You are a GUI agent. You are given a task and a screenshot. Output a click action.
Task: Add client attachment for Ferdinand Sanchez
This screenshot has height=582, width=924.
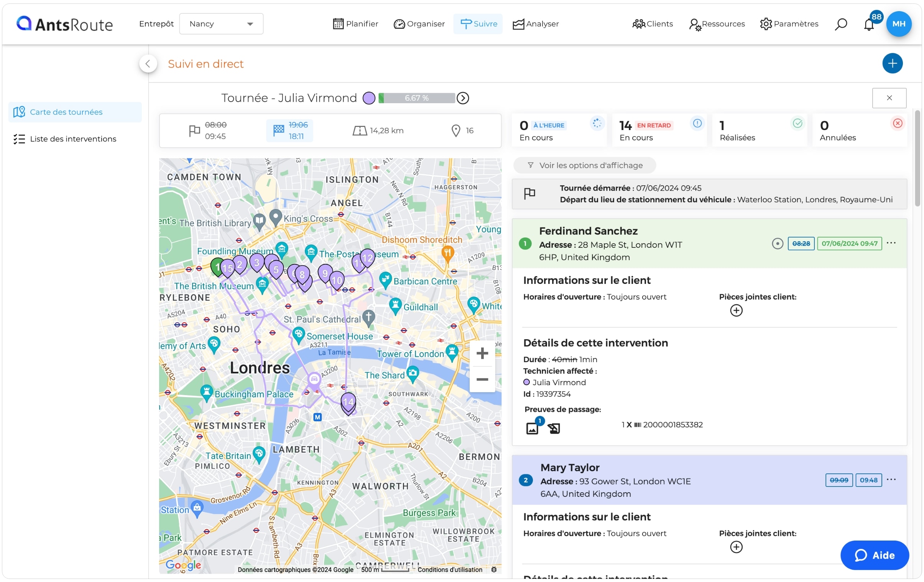pyautogui.click(x=736, y=310)
